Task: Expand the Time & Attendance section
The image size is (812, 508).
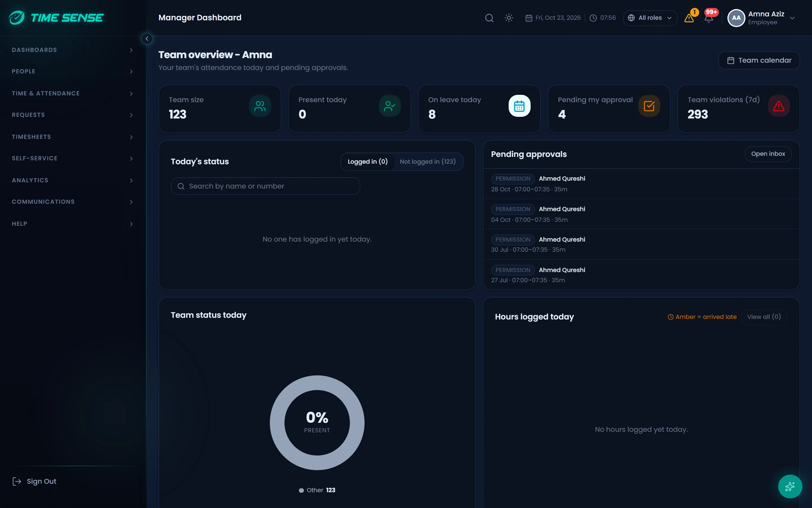Action: (72, 93)
